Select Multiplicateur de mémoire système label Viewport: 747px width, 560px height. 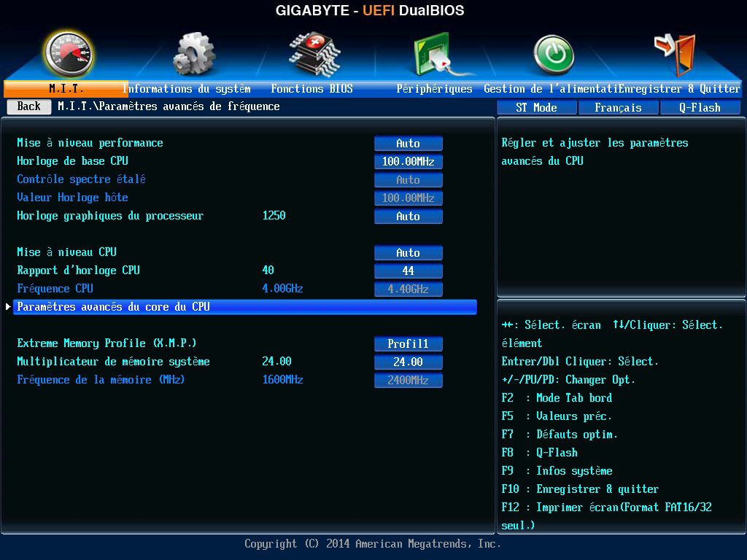pyautogui.click(x=113, y=362)
